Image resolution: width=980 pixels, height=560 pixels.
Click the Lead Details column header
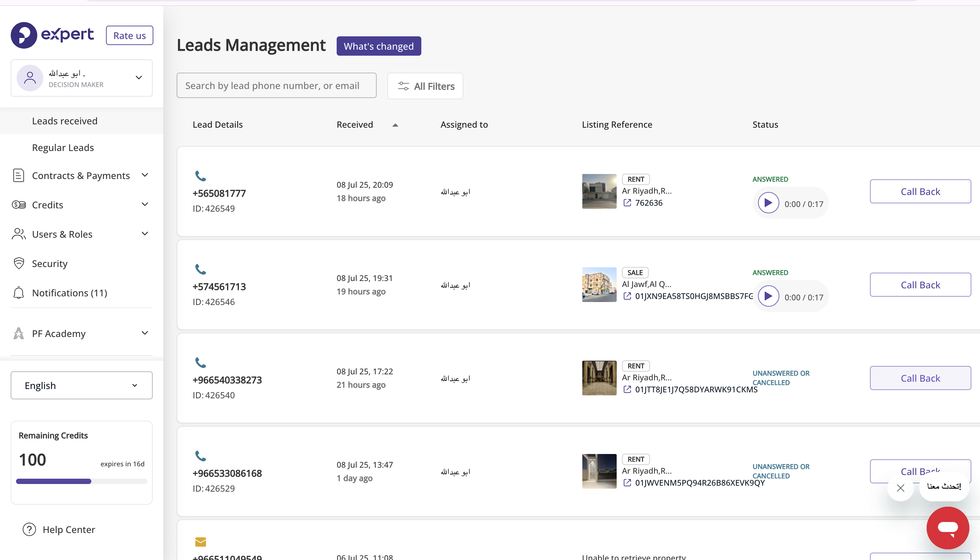coord(218,125)
